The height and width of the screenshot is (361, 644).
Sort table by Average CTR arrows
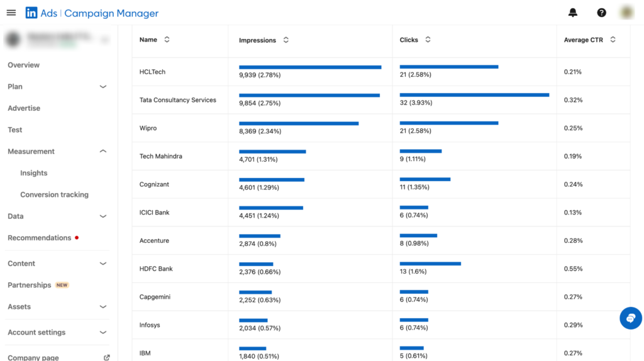[613, 40]
